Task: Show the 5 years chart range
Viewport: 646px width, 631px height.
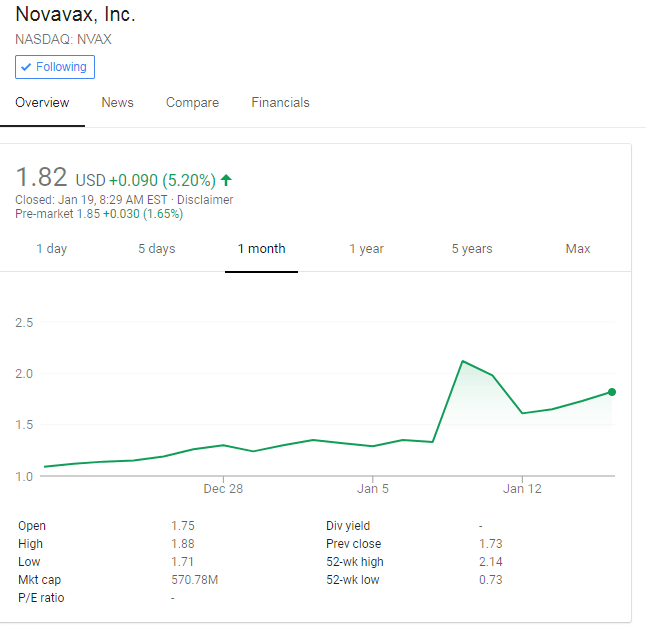Action: pos(472,249)
